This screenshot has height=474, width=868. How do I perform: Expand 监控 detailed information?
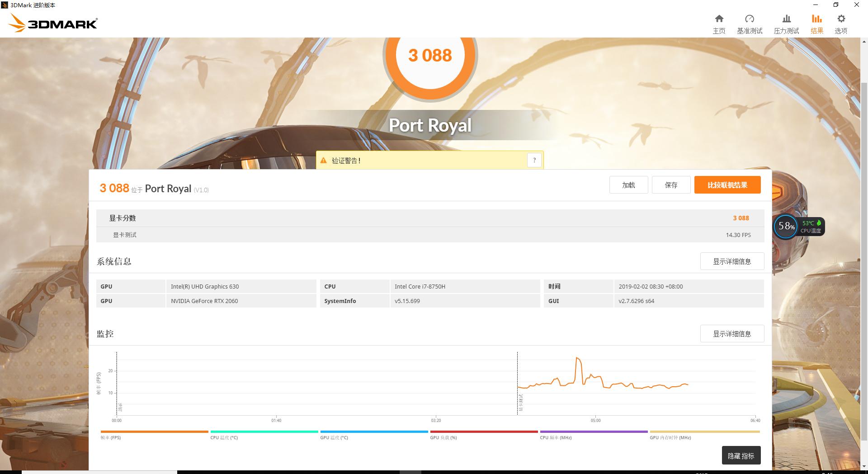click(732, 334)
